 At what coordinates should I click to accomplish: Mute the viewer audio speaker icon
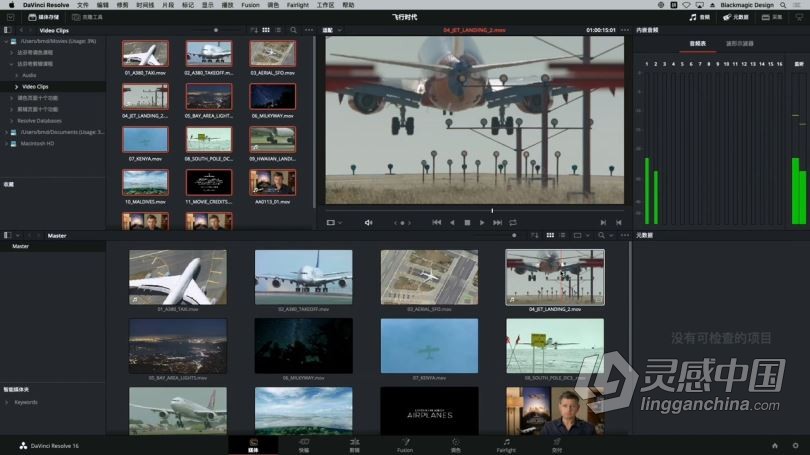click(368, 223)
